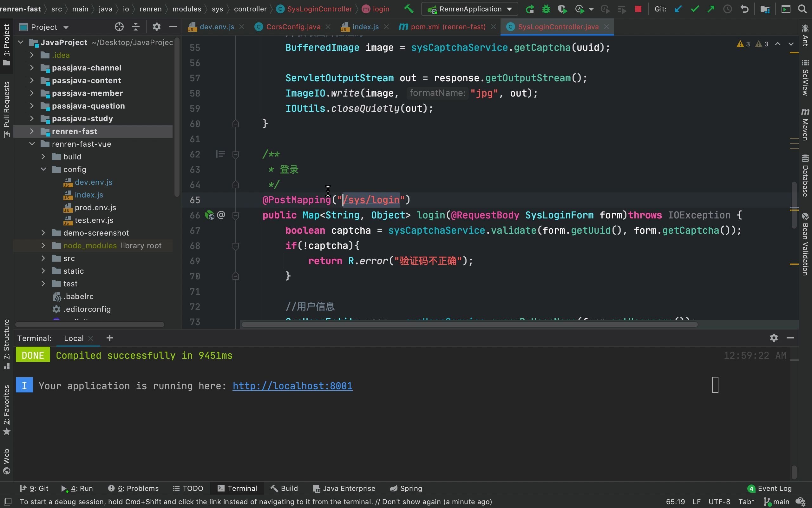Go to previous highlighted error arrow

(x=777, y=44)
